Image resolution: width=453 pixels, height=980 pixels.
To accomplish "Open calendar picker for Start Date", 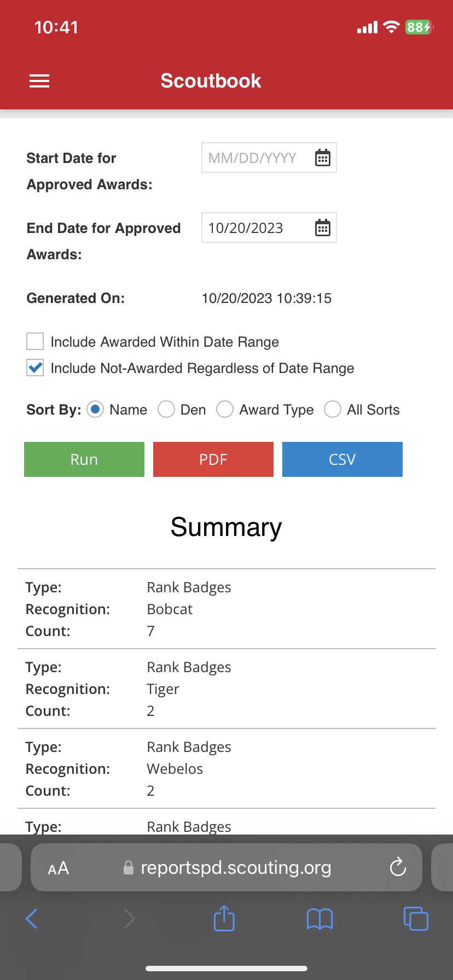I will (323, 157).
